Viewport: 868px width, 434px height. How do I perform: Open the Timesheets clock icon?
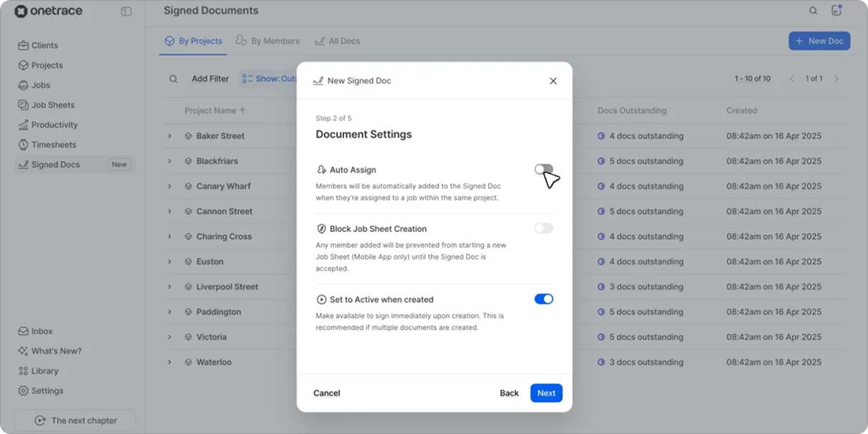click(x=24, y=145)
